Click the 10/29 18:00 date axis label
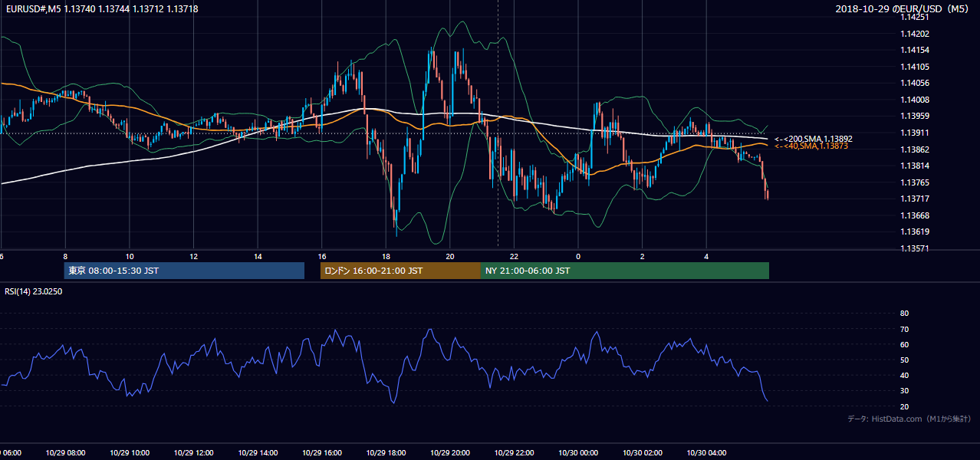The height and width of the screenshot is (460, 980). (x=386, y=453)
